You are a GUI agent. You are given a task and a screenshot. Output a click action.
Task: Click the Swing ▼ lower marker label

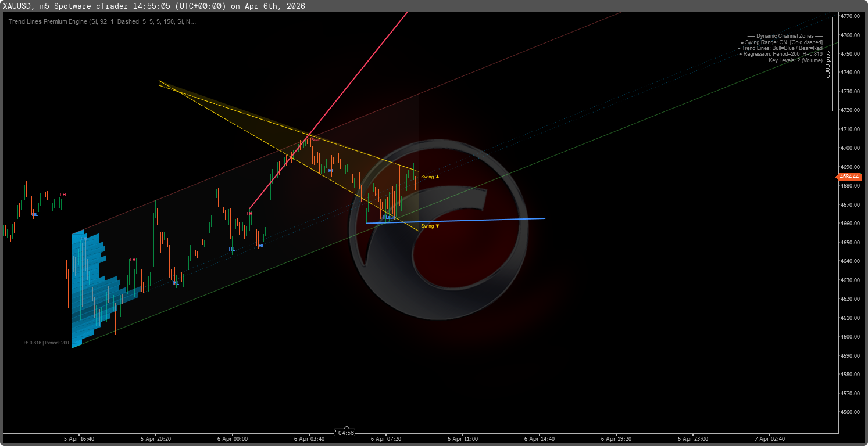[430, 226]
